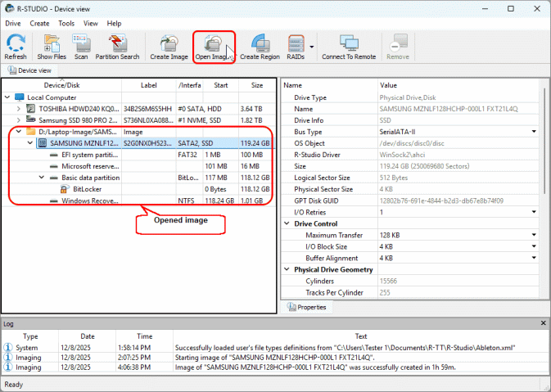
Task: Click the Size column header
Action: [x=257, y=84]
